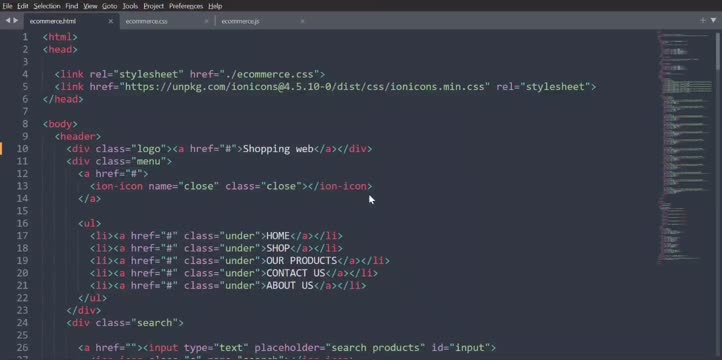
Task: Close the ecommerce.css tab
Action: point(206,21)
